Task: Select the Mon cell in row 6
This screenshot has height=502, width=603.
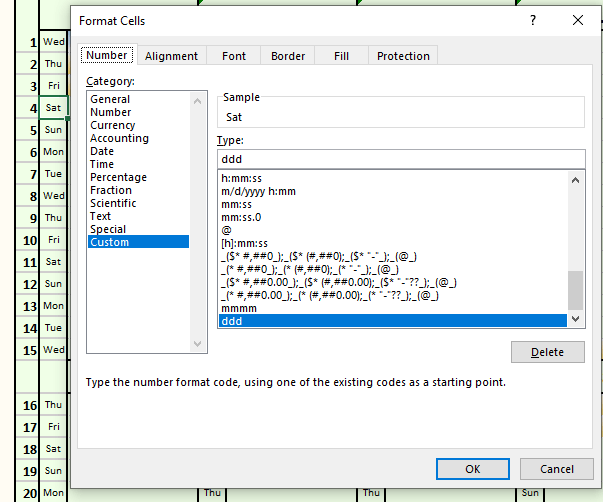Action: click(x=53, y=152)
